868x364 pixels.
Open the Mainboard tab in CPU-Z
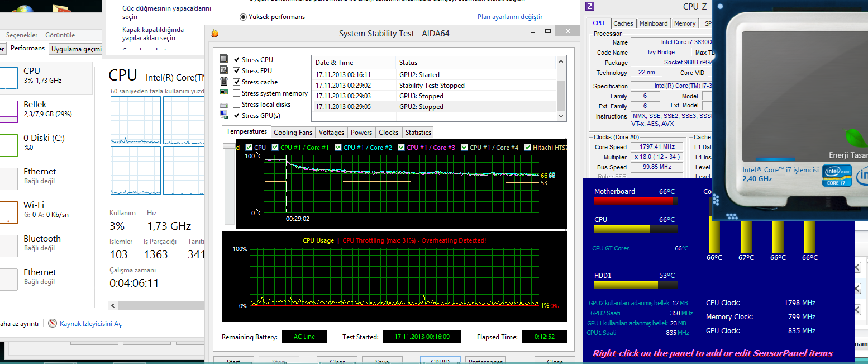[x=654, y=23]
